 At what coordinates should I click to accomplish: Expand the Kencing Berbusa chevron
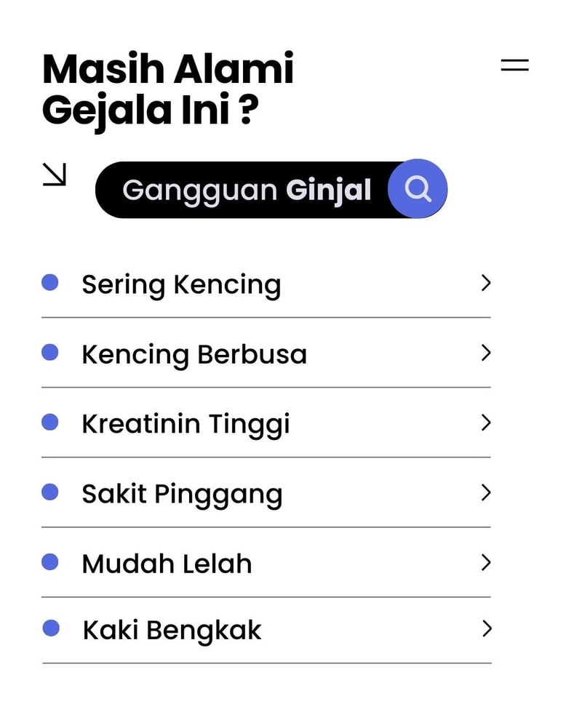coord(486,353)
